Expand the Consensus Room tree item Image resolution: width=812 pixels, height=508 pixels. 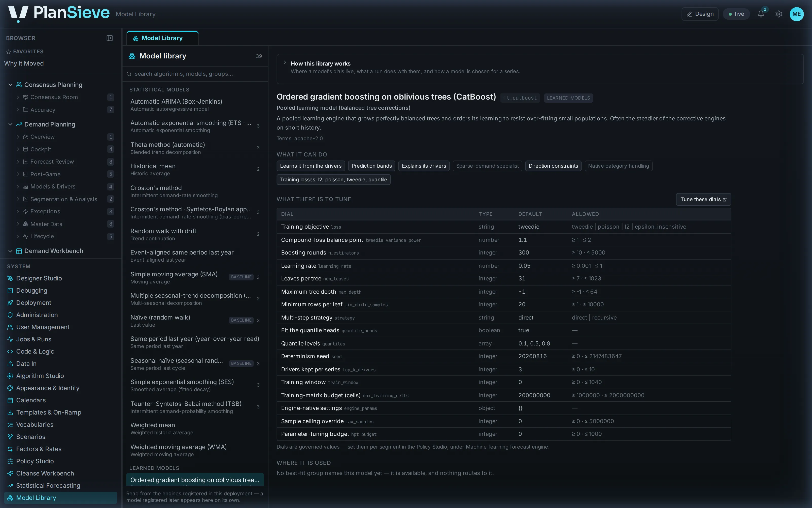pyautogui.click(x=18, y=97)
